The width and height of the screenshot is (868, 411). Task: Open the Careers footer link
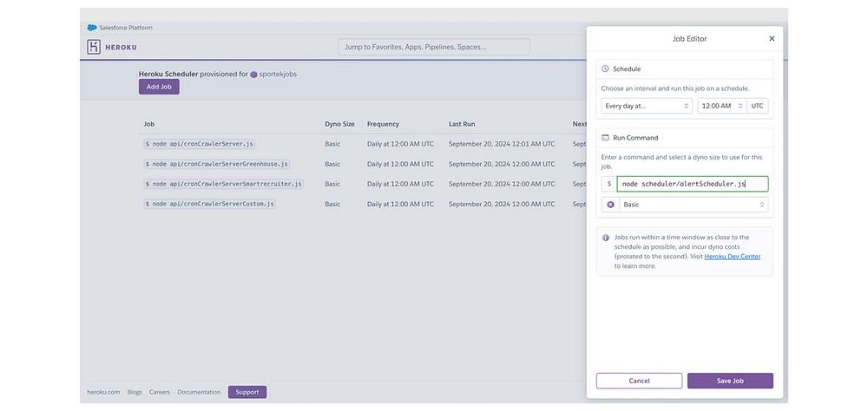pos(160,392)
